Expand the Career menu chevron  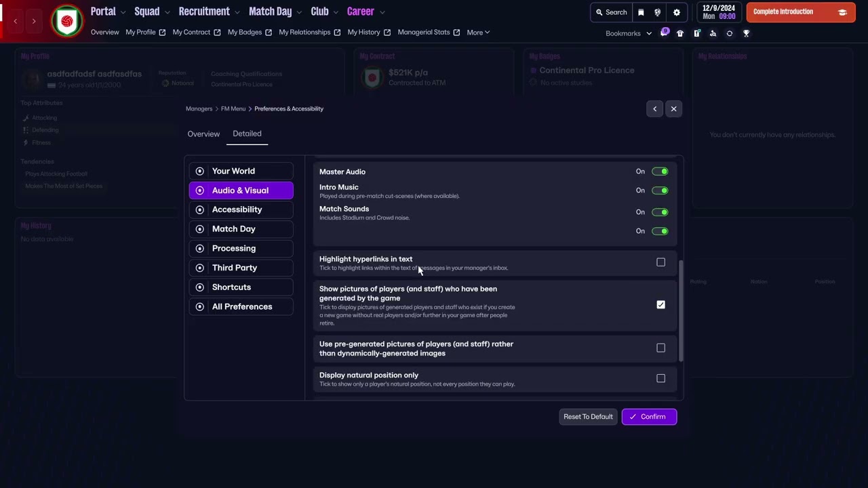click(382, 12)
